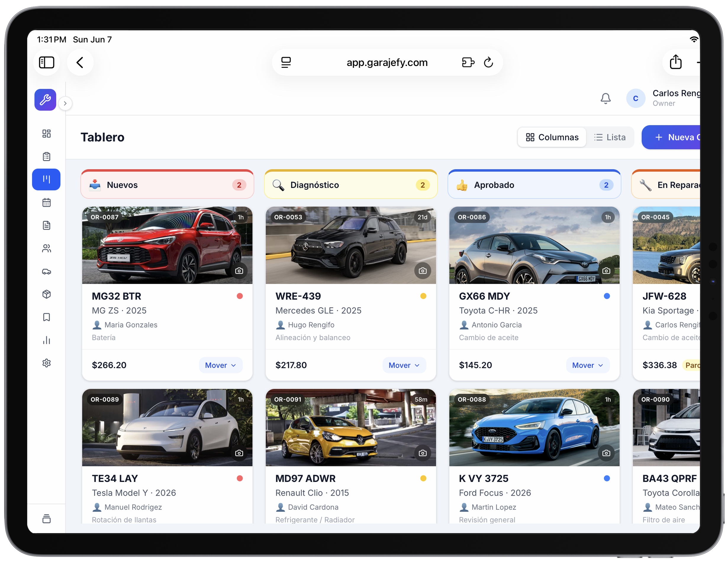Click camera icon on Ford Focus photo
Image resolution: width=728 pixels, height=563 pixels.
(606, 453)
